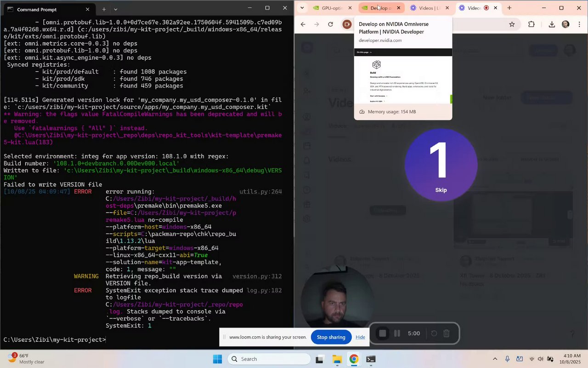Select the recording Videos Chrome tab
The height and width of the screenshot is (368, 588).
478,8
